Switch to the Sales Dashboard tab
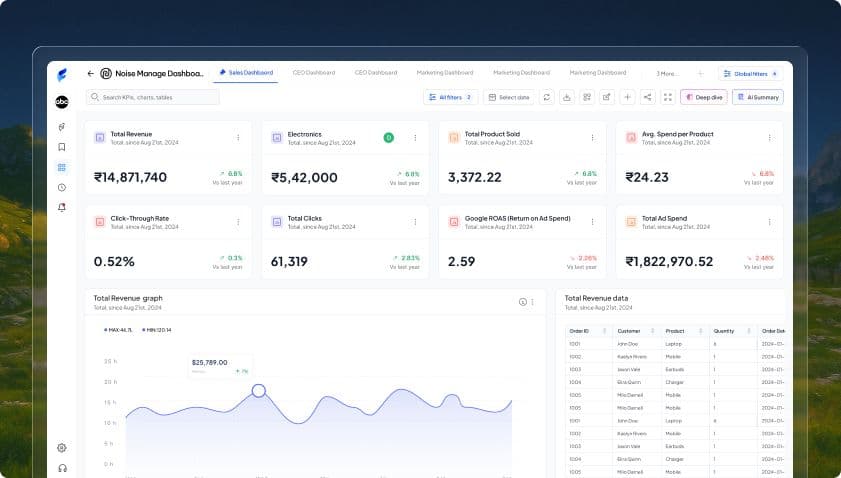 (x=246, y=73)
